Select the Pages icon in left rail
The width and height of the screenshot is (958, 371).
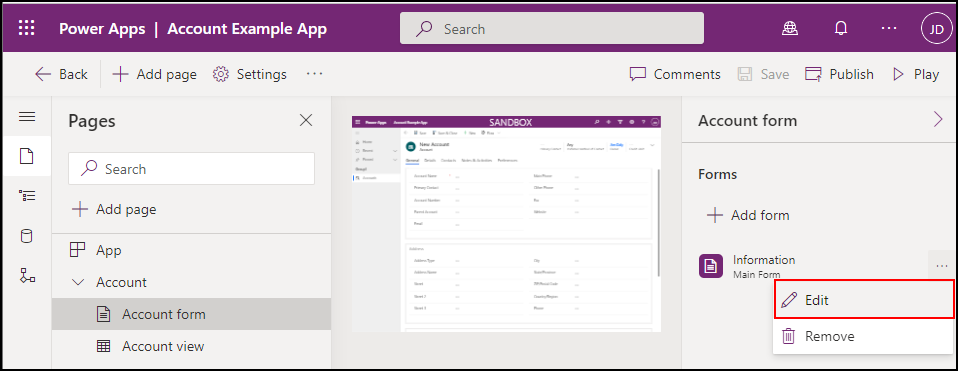pos(27,156)
